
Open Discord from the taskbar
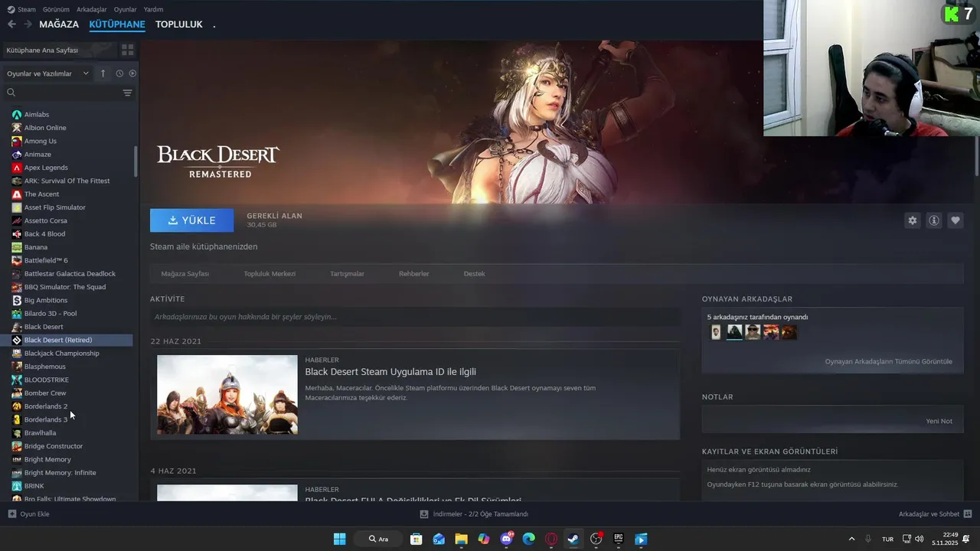[507, 539]
